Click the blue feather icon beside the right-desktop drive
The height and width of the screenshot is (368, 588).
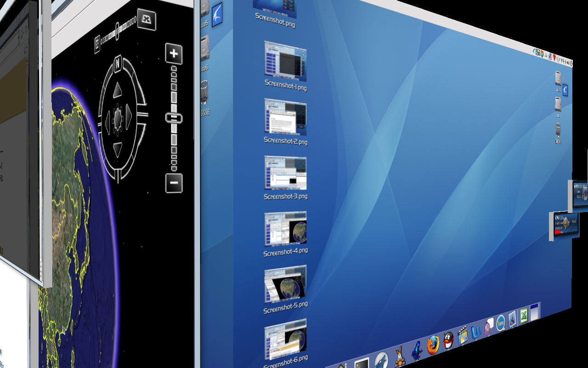[565, 90]
